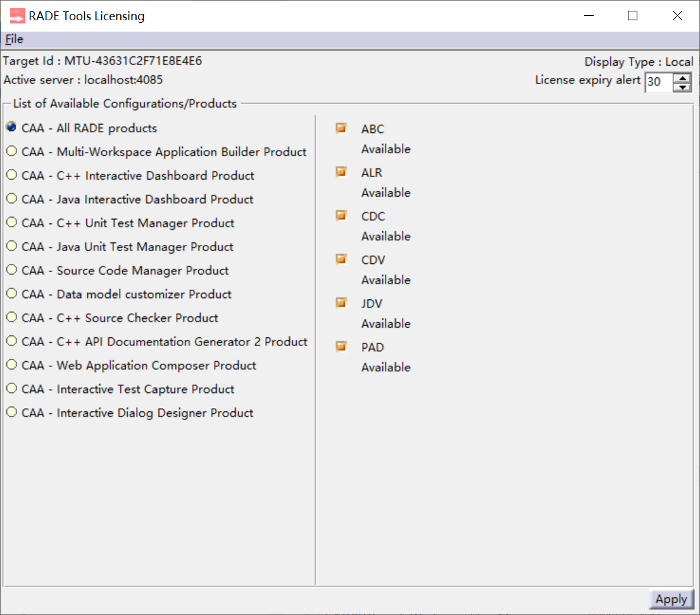Increment the license expiry alert value

pyautogui.click(x=682, y=77)
